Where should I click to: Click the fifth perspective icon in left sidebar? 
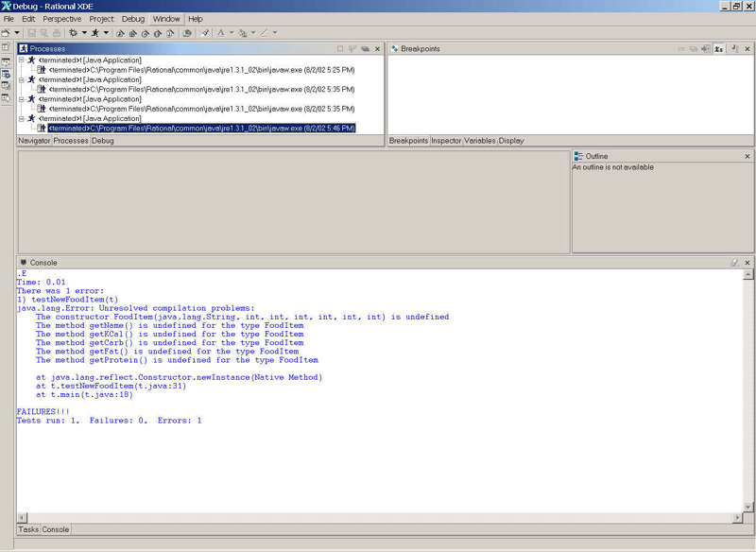pyautogui.click(x=6, y=98)
